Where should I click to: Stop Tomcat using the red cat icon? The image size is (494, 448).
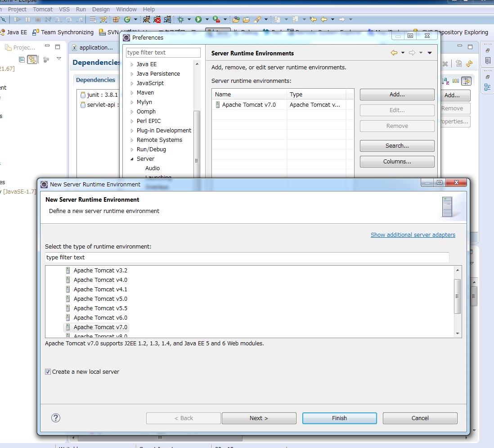click(x=157, y=19)
